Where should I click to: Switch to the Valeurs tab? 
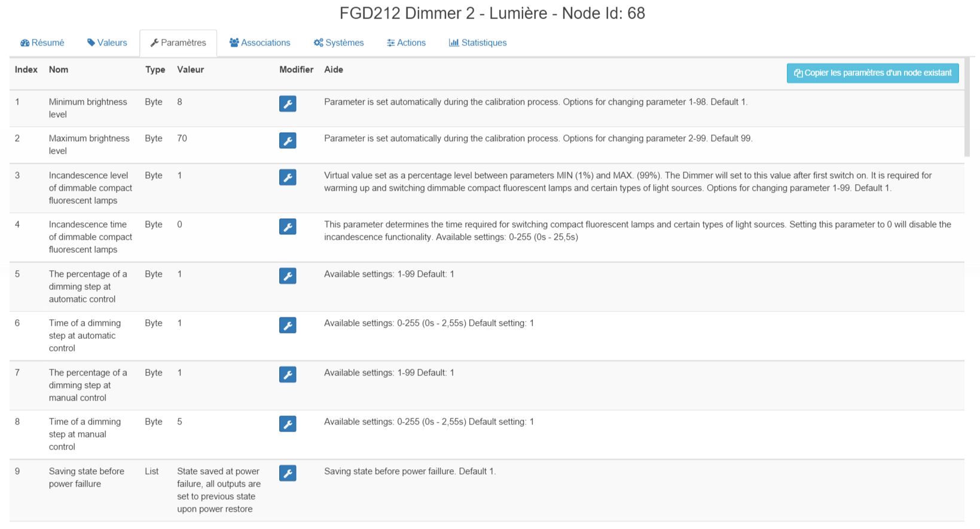point(107,43)
